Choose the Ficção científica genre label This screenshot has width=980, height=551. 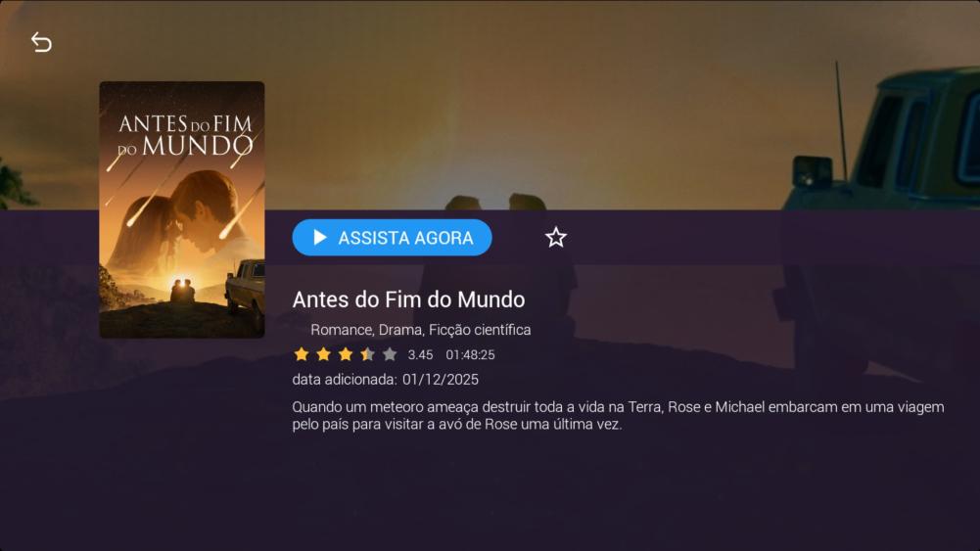(480, 330)
